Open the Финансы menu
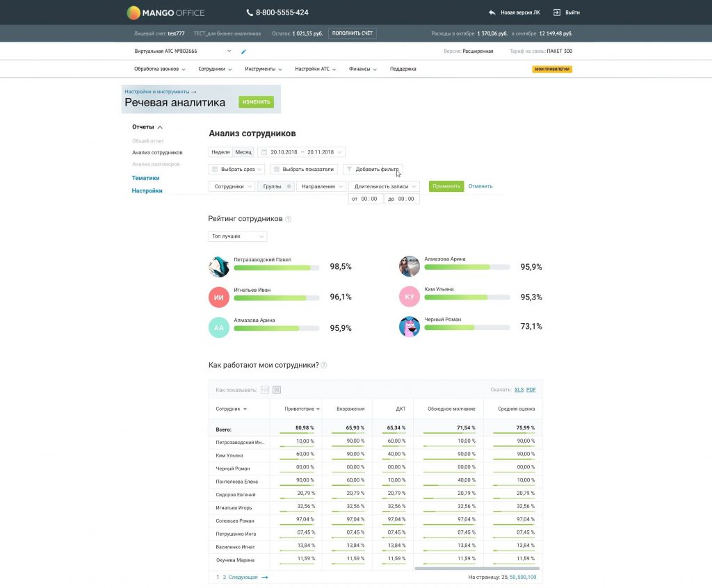 point(362,69)
